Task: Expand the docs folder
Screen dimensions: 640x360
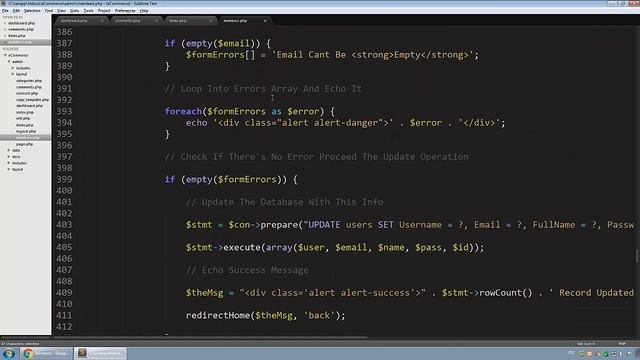Action: coord(9,157)
